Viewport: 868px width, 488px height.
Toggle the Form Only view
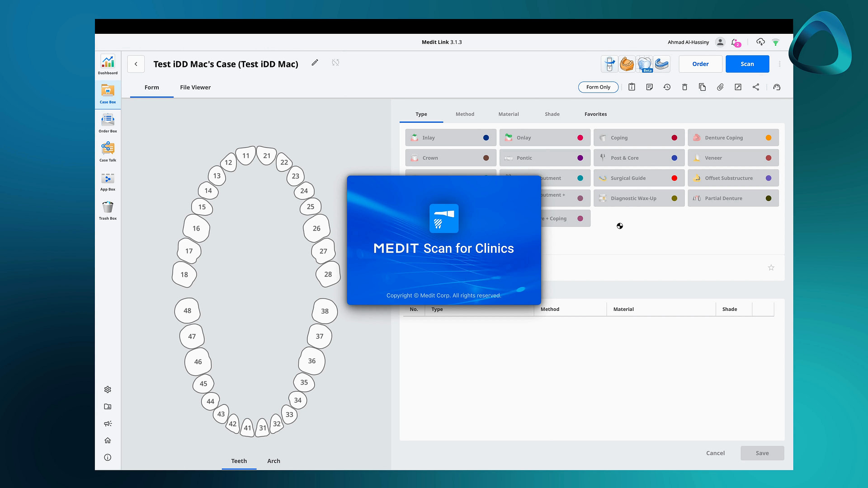(x=598, y=87)
